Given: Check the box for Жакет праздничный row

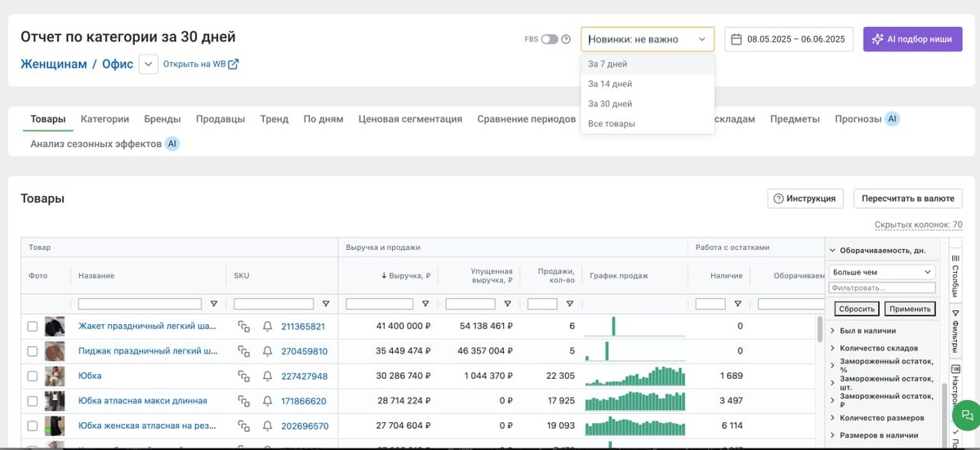Looking at the screenshot, I should pyautogui.click(x=33, y=327).
